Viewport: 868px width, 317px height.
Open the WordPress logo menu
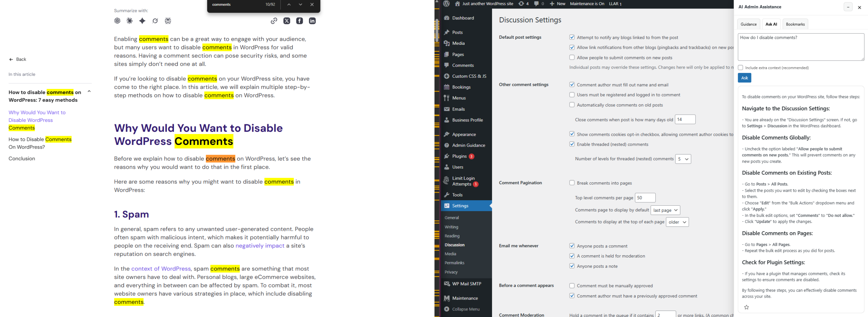[447, 4]
